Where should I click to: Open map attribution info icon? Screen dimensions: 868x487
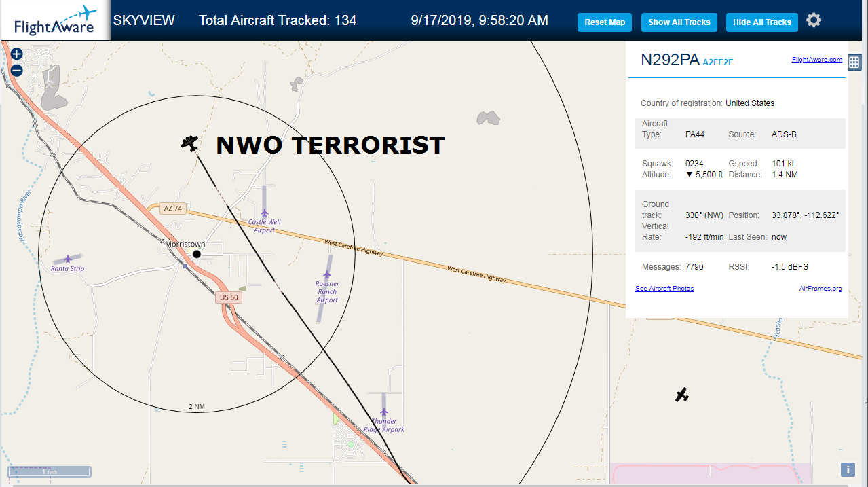(x=848, y=469)
